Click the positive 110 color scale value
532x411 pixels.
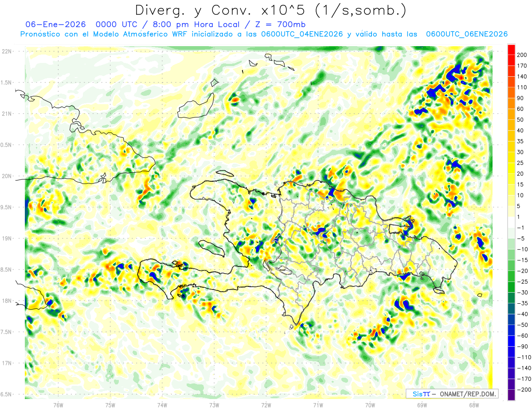coord(522,87)
